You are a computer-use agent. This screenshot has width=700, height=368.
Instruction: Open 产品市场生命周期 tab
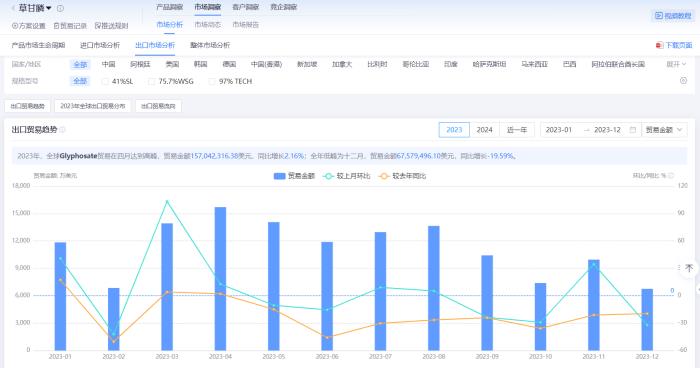pos(38,45)
